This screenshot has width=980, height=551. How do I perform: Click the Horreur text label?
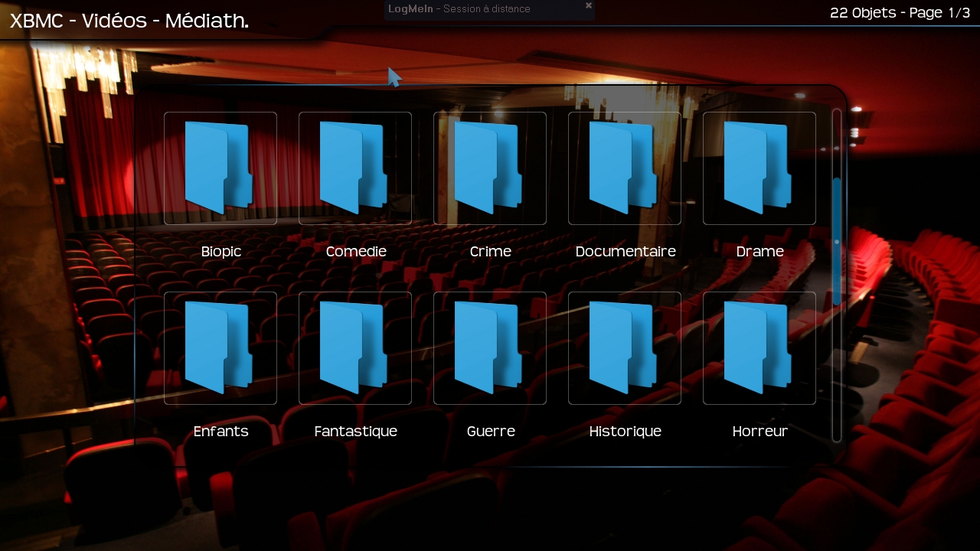(759, 432)
